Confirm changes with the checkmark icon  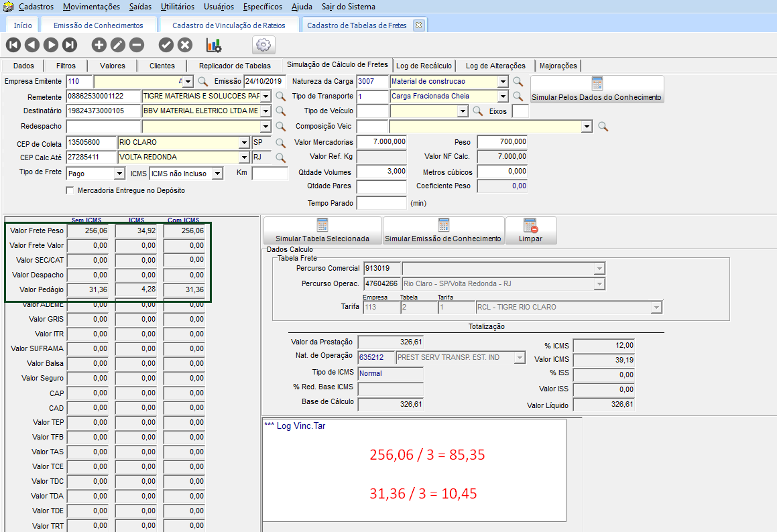pos(166,45)
